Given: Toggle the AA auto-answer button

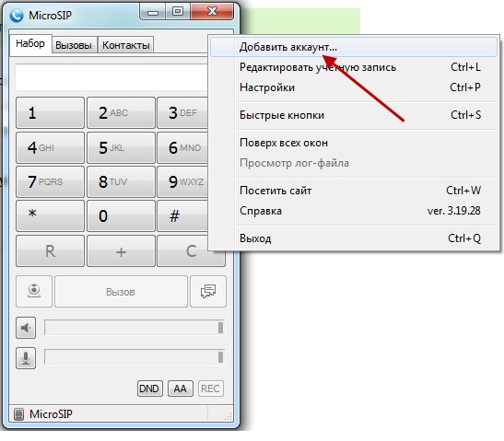Looking at the screenshot, I should 181,389.
